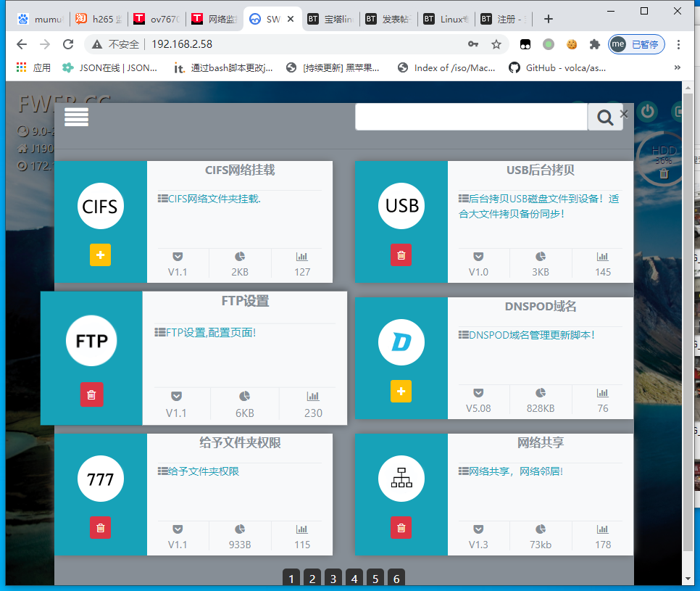Go to page 3 of plugins
The height and width of the screenshot is (591, 700).
pos(333,578)
